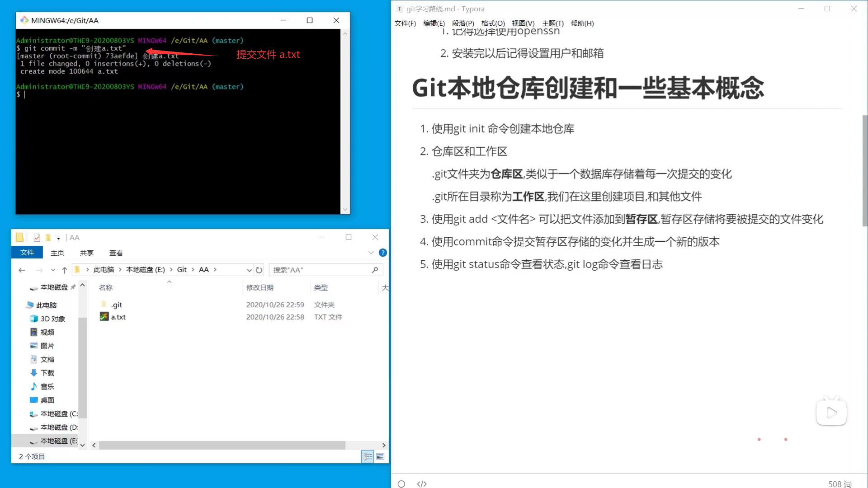Image resolution: width=868 pixels, height=488 pixels.
Task: Click the new folder icon in quick access toolbar
Action: (48, 237)
